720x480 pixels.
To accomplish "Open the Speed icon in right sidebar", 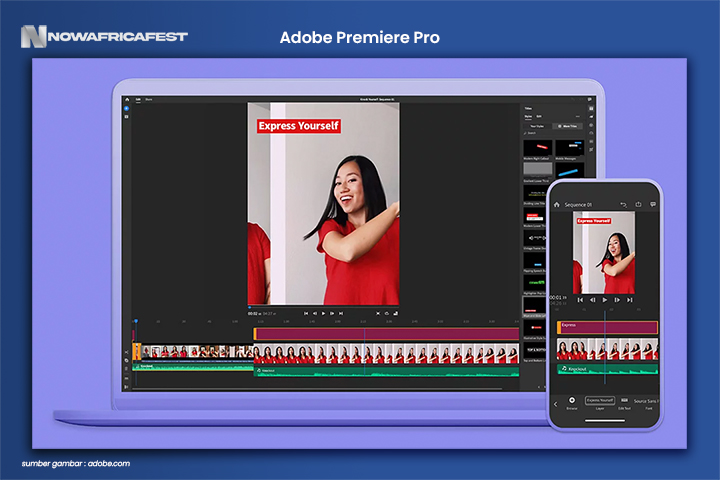I will (591, 133).
